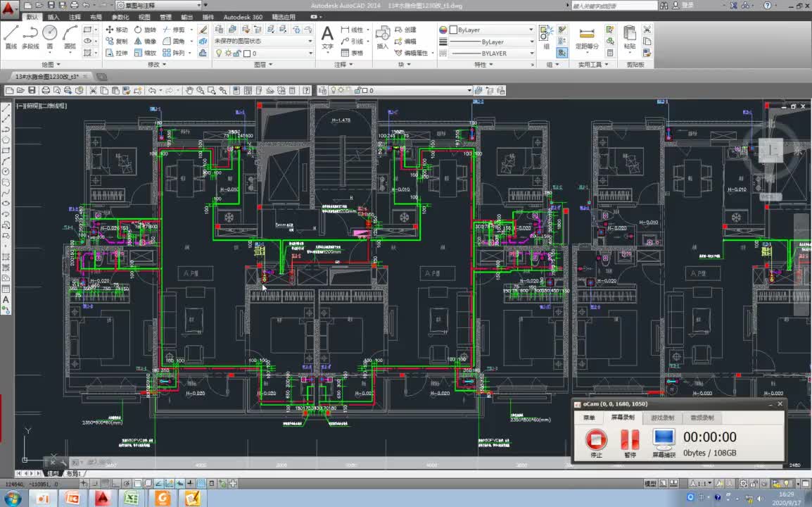Toggle the layer lightbulb on/off icon

(x=218, y=53)
